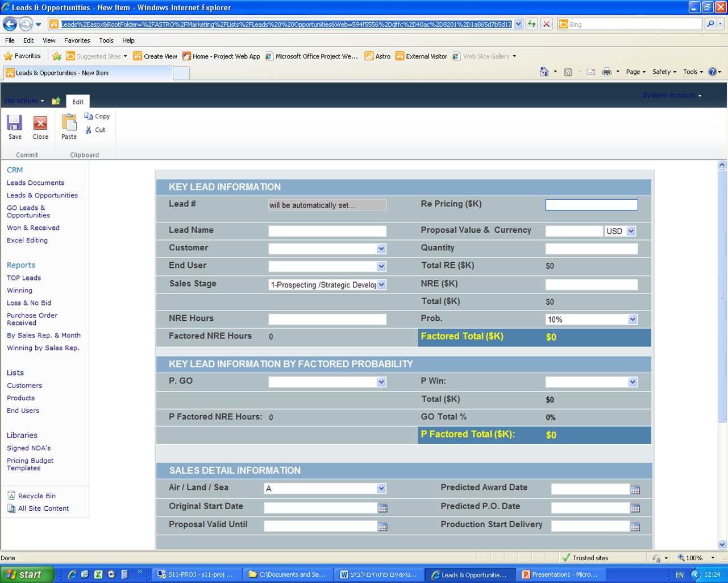The image size is (728, 583).
Task: Open the Customer dropdown
Action: [381, 249]
